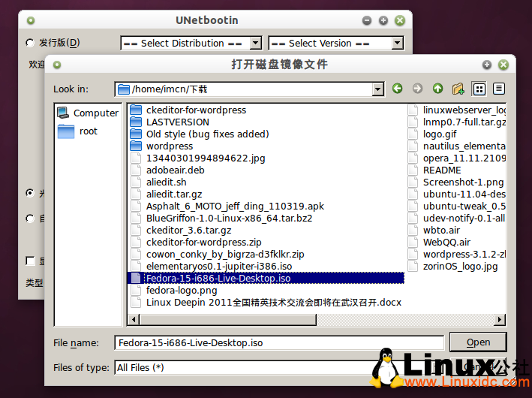Switch file dialog to detail view
This screenshot has height=398, width=532.
click(x=499, y=89)
